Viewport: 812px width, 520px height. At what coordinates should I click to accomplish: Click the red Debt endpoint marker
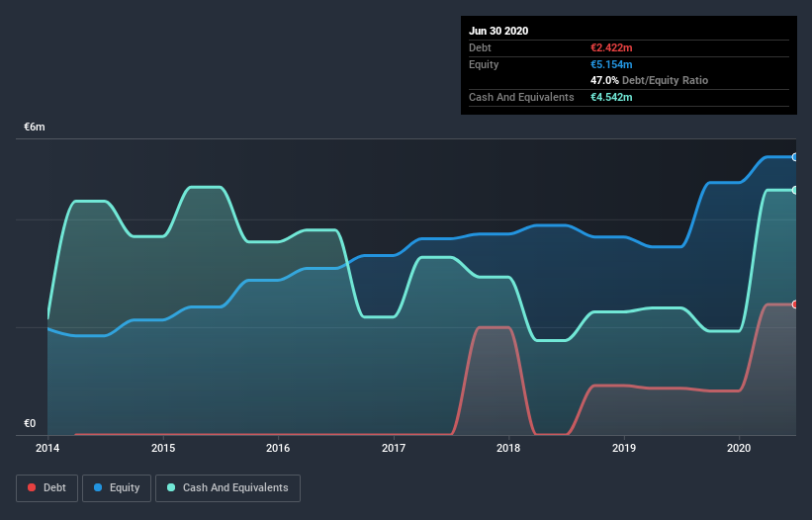click(x=795, y=304)
